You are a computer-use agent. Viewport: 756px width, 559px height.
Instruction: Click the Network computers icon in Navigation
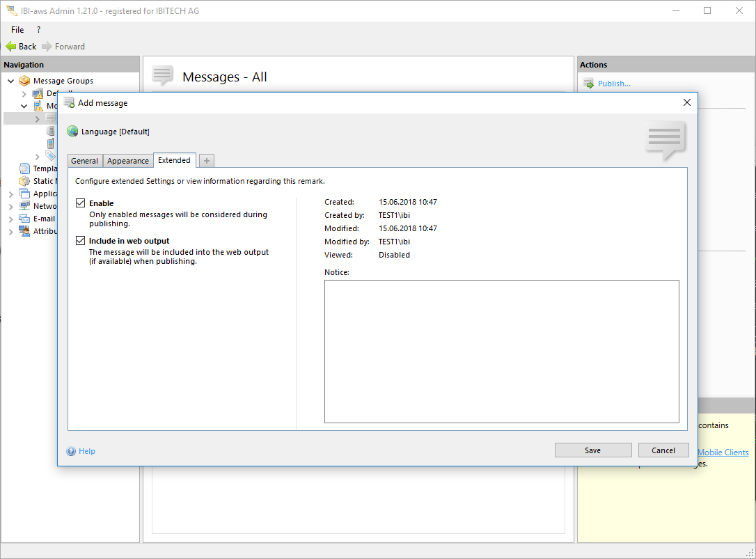point(24,206)
